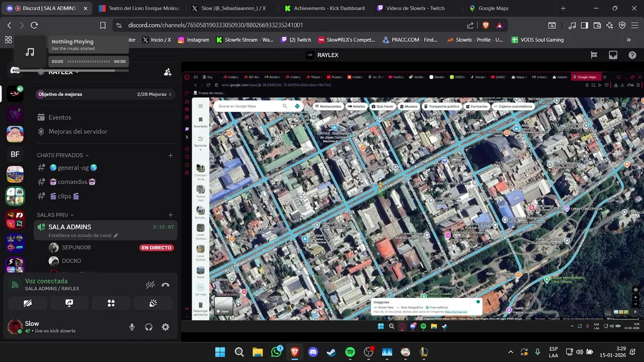Screen dimensions: 644x362
Task: Click the Brave Shields lion icon
Action: (x=486, y=25)
